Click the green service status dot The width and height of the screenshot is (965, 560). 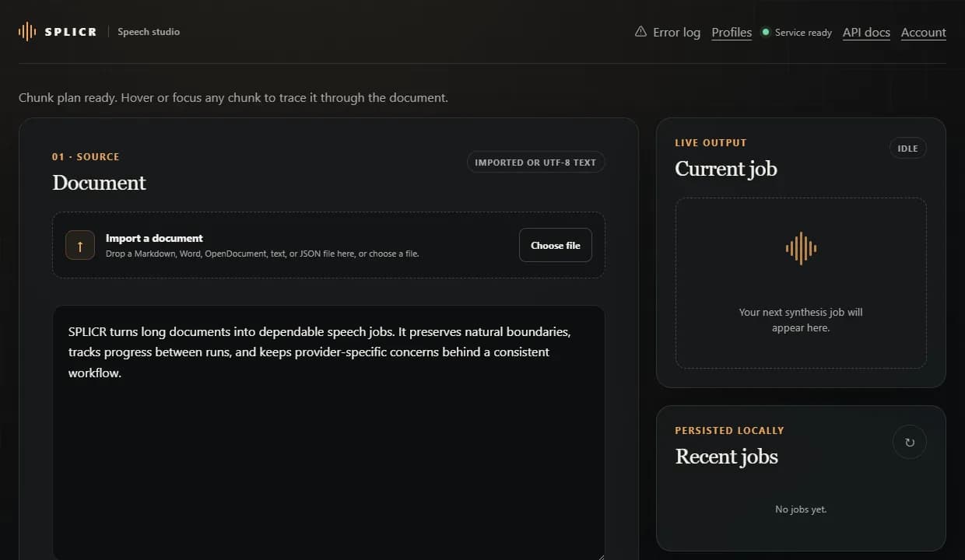pos(766,32)
